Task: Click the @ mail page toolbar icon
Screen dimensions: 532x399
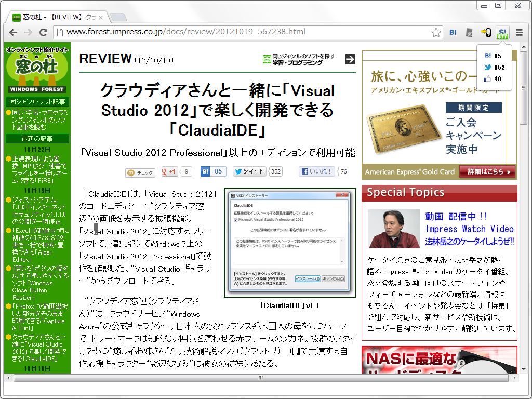Action: click(469, 32)
